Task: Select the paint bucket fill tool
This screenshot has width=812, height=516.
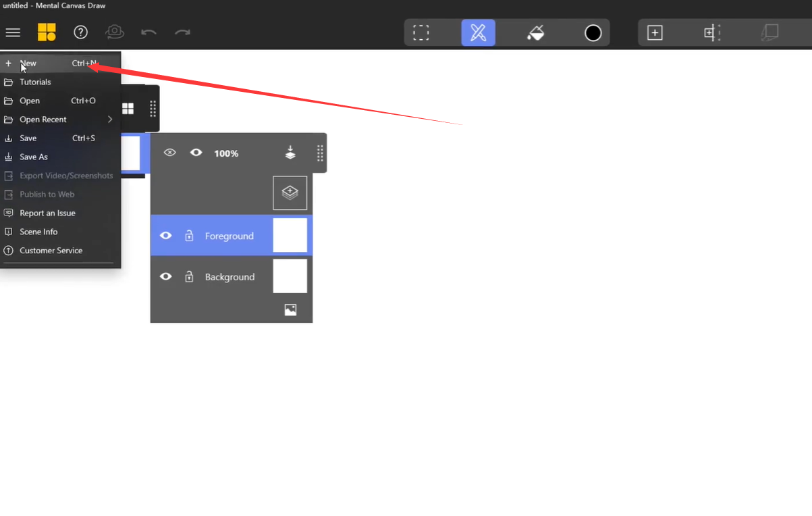Action: point(536,32)
